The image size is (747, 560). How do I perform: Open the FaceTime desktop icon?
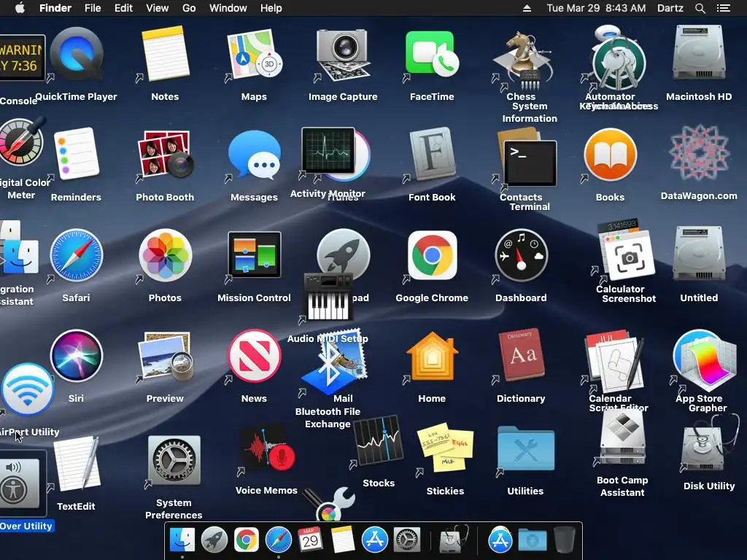[x=432, y=54]
